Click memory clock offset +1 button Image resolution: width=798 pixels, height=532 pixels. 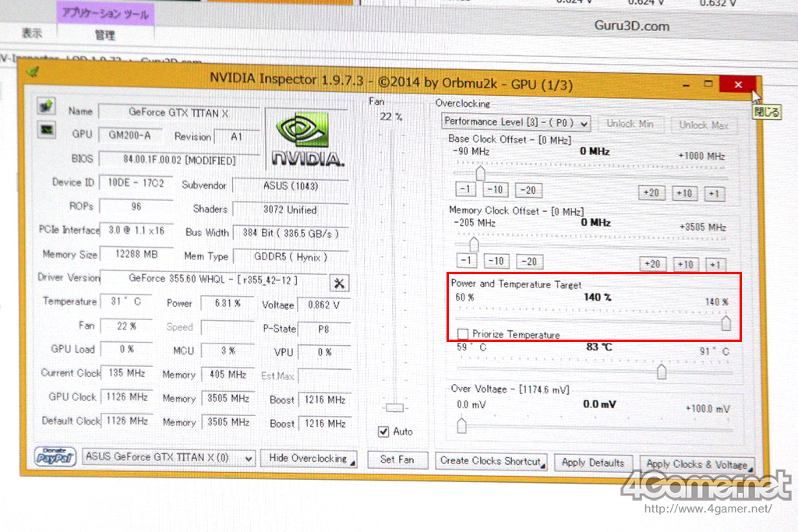[x=715, y=265]
